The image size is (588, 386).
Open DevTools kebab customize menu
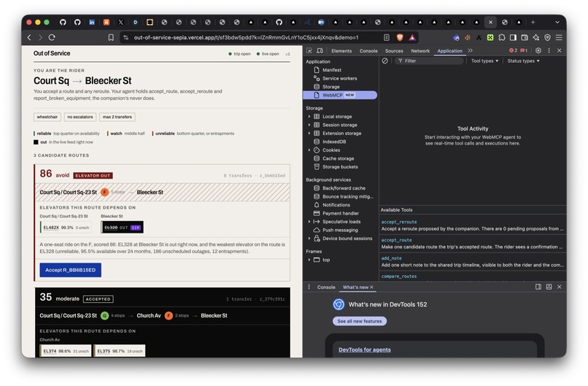(x=549, y=50)
